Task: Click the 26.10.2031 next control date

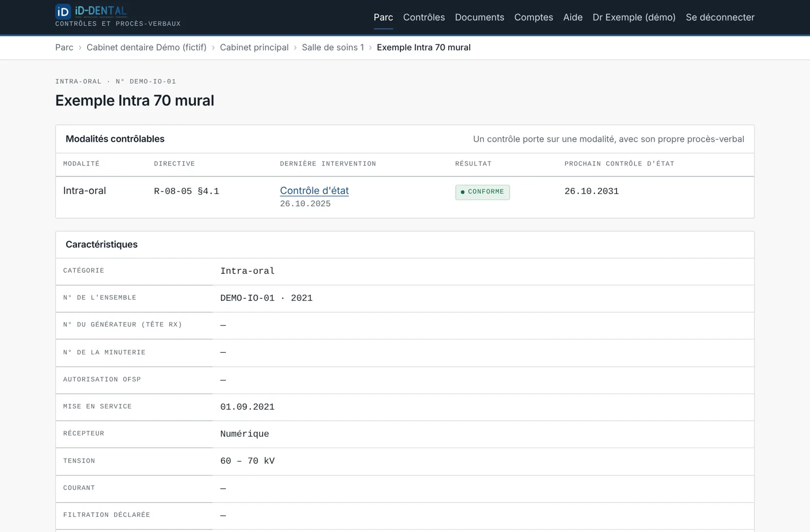Action: [x=591, y=191]
